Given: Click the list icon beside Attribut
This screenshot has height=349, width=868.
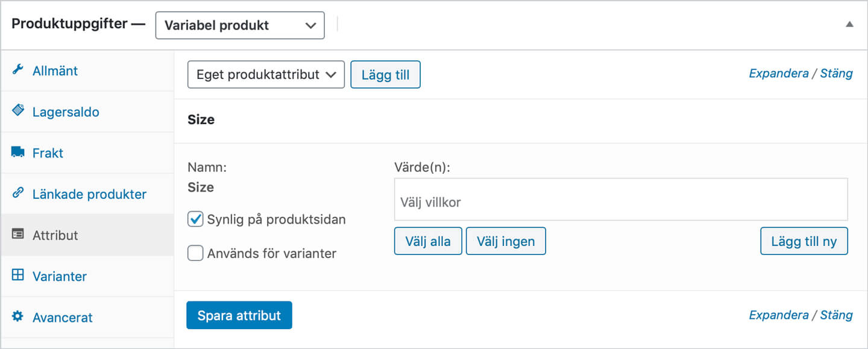Looking at the screenshot, I should (17, 234).
